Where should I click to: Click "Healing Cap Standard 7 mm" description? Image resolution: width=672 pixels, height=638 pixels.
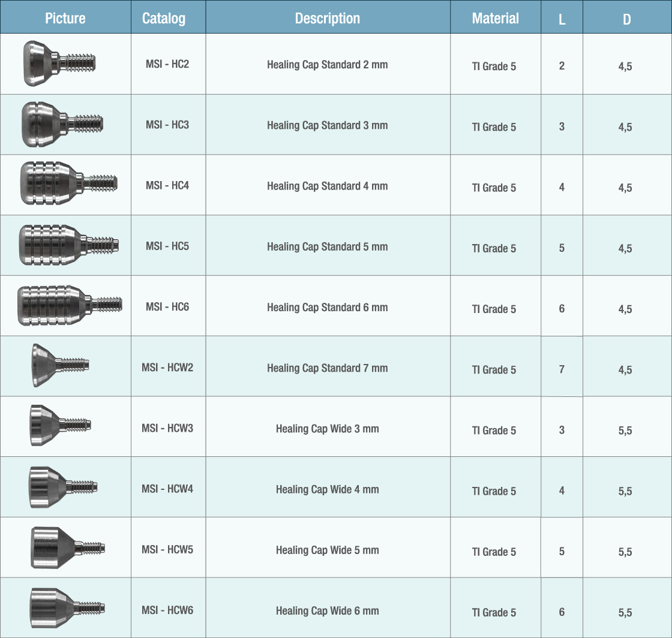[328, 368]
